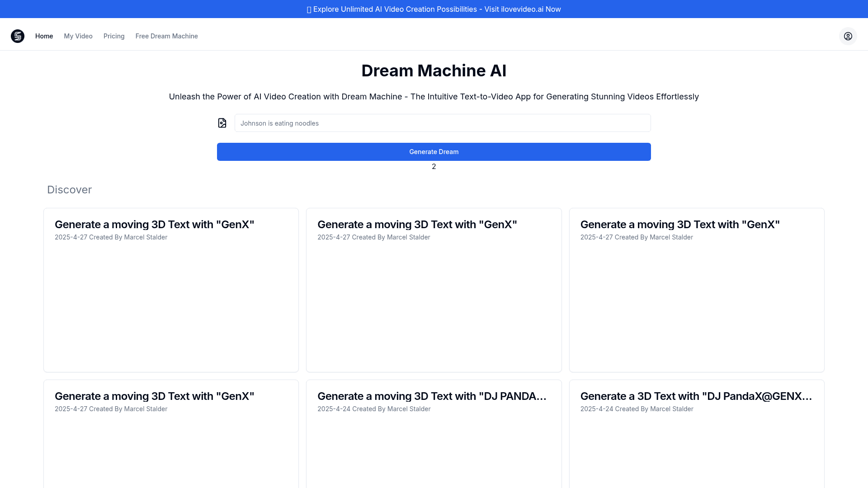Open the Free Dream Machine link
Image resolution: width=868 pixels, height=488 pixels.
click(166, 36)
